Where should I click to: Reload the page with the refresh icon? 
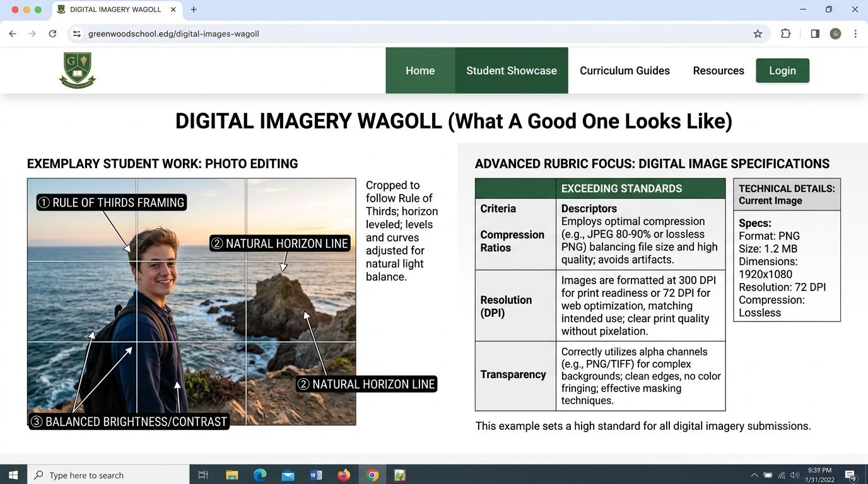(x=53, y=33)
